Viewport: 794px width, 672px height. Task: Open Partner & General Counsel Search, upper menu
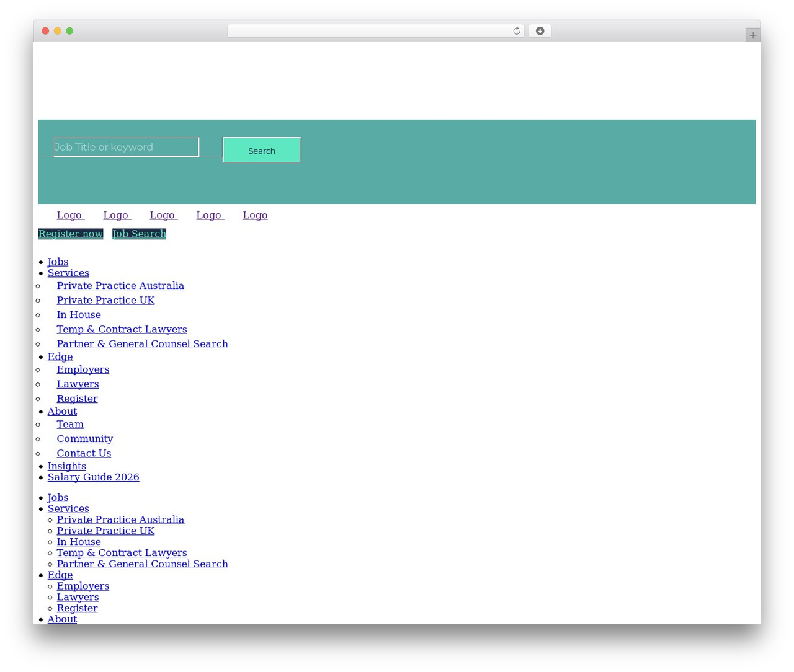tap(142, 344)
